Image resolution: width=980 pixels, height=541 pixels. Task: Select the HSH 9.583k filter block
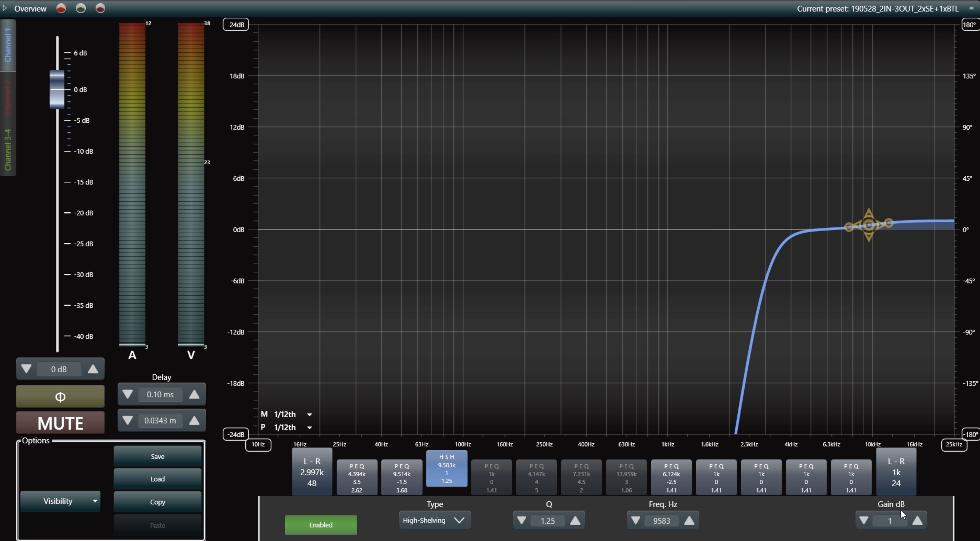point(447,469)
